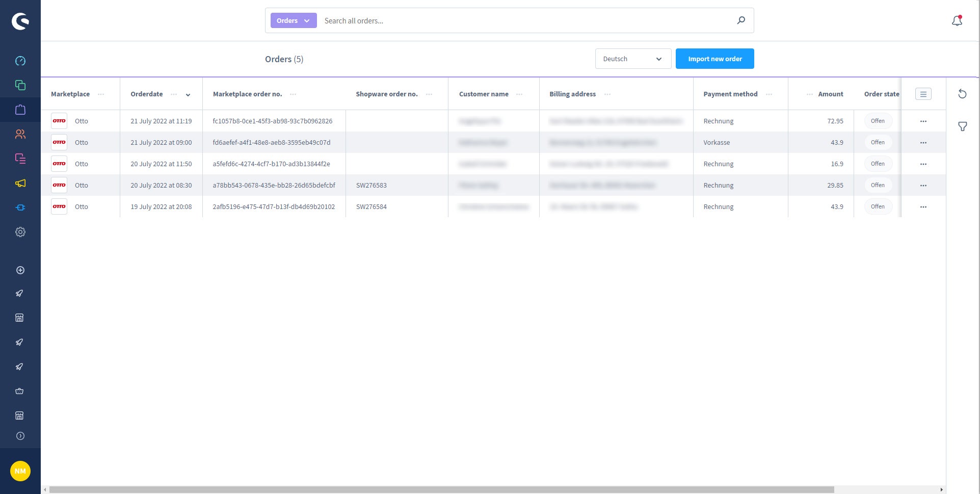Image resolution: width=980 pixels, height=494 pixels.
Task: Click the date 19 July 2022 at 20:08
Action: [161, 207]
